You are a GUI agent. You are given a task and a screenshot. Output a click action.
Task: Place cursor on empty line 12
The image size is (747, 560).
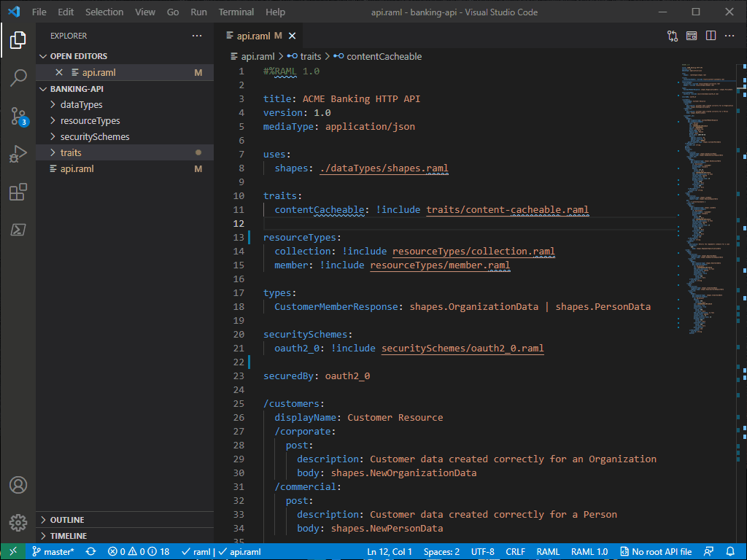pos(469,223)
